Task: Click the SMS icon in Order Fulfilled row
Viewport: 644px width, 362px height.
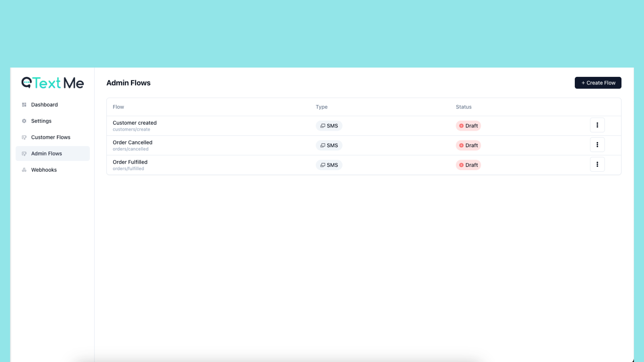Action: [323, 165]
